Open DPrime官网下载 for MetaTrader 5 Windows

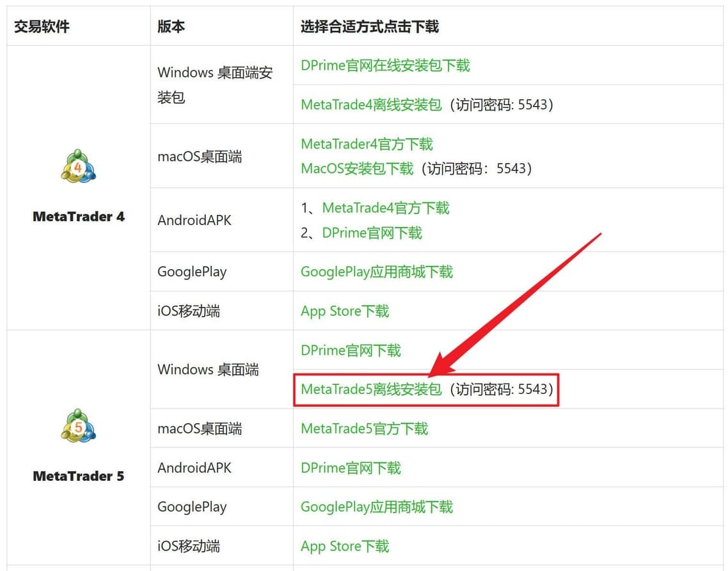click(x=351, y=350)
